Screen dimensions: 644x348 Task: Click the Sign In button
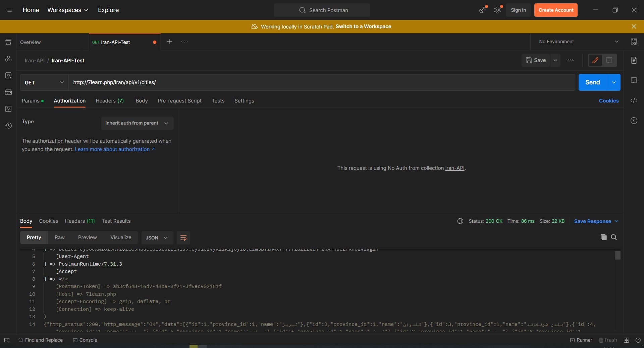(x=518, y=10)
